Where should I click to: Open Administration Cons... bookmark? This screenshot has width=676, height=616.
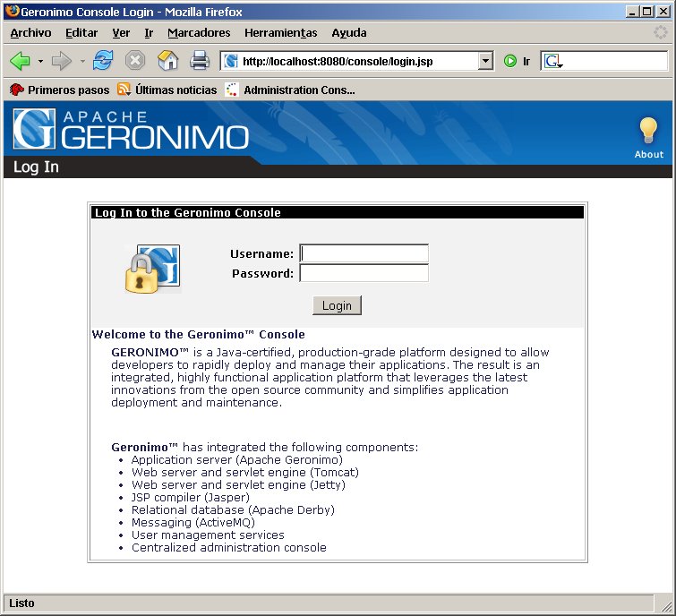tap(290, 90)
